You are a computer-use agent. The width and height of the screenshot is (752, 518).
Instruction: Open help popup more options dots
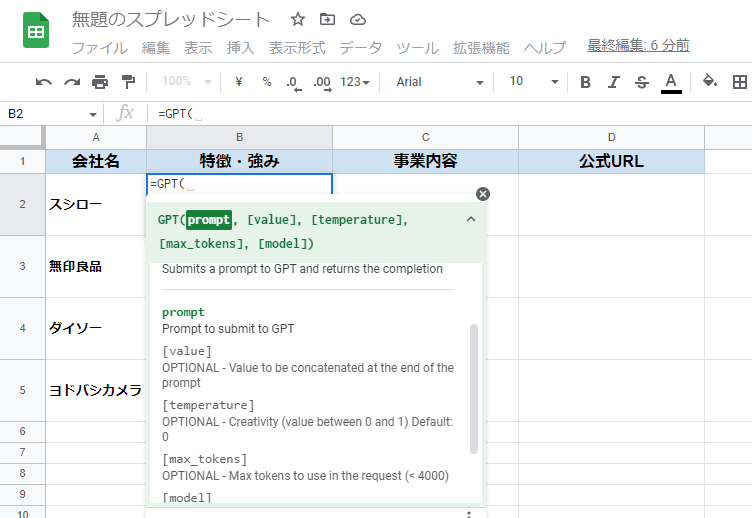469,514
